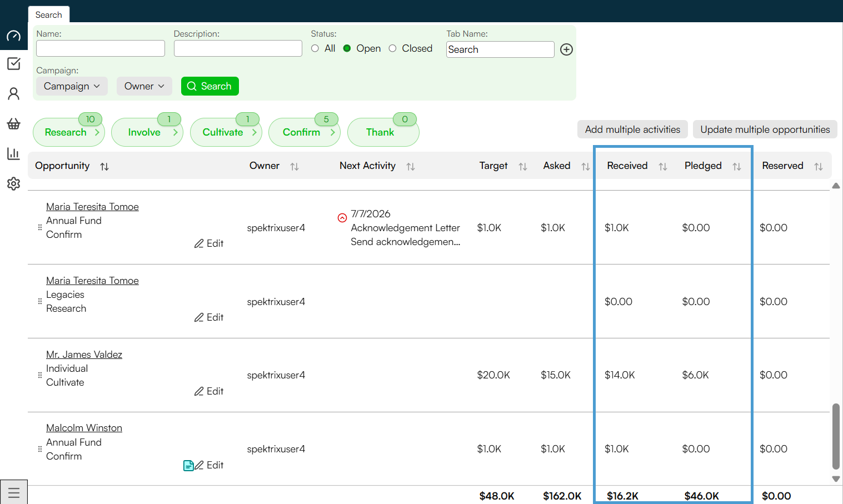The image size is (843, 504).
Task: Click the $20.0K target value
Action: tap(493, 375)
